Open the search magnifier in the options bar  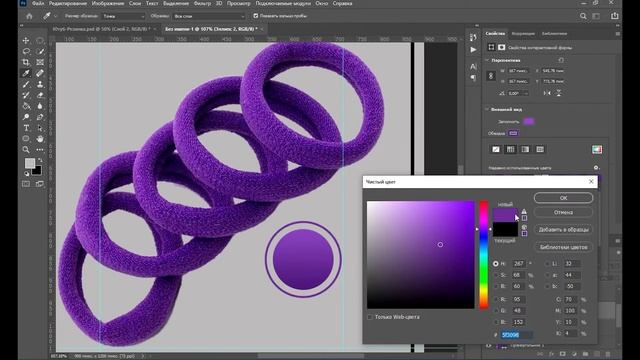click(x=583, y=16)
